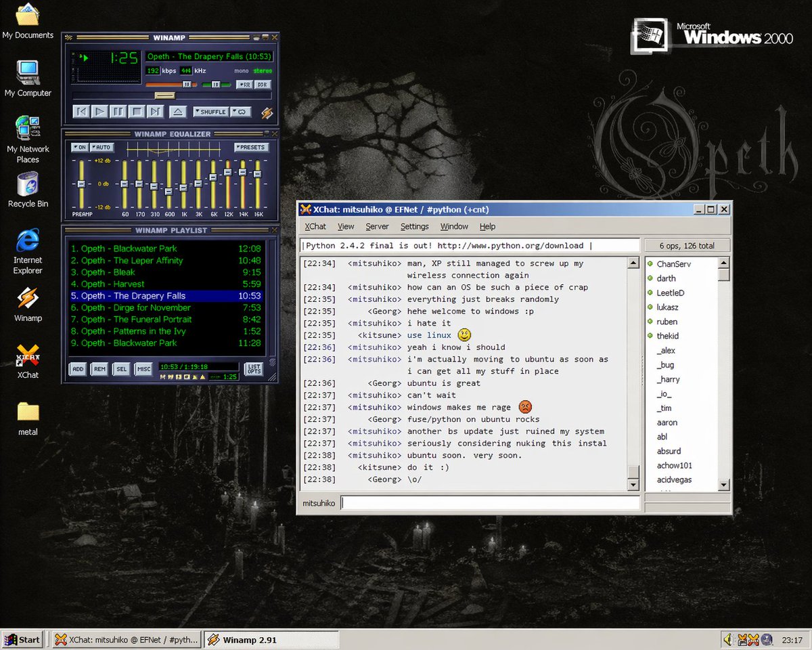Toggle Shuffle in Winamp
Viewport: 812px width, 650px height.
point(210,112)
